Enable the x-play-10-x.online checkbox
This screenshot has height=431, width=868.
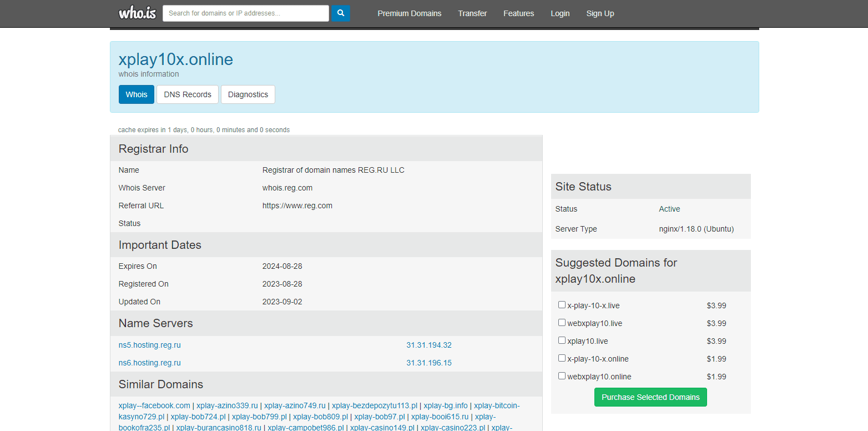562,358
